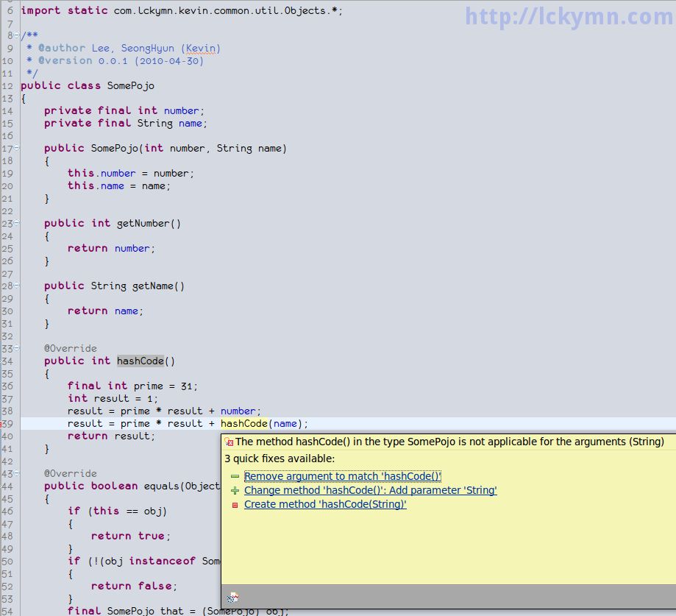Collapse the getNumber method at line 23
Image resolution: width=676 pixels, height=616 pixels.
(x=16, y=223)
